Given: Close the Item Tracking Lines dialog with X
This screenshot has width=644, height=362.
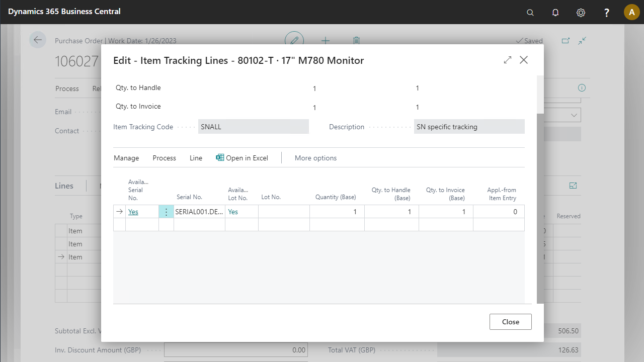Looking at the screenshot, I should coord(524,60).
